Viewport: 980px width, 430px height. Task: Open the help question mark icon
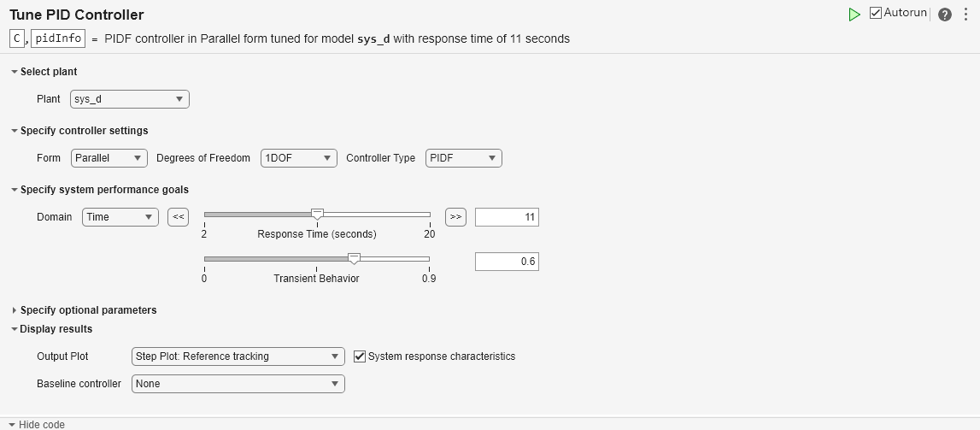click(x=944, y=15)
